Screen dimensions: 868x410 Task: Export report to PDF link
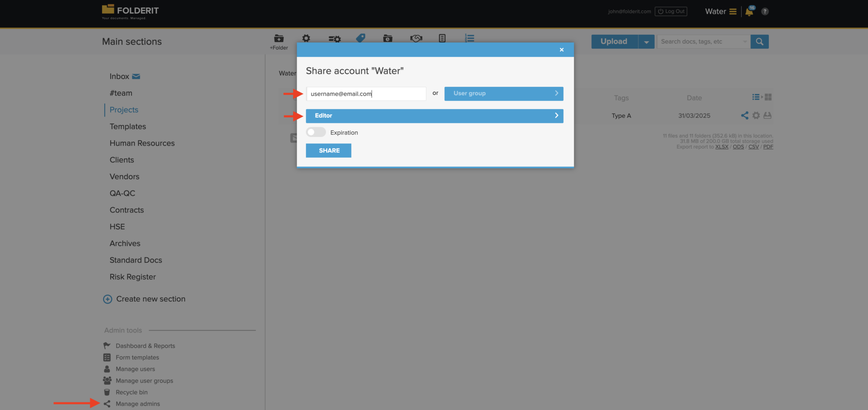[x=768, y=147]
